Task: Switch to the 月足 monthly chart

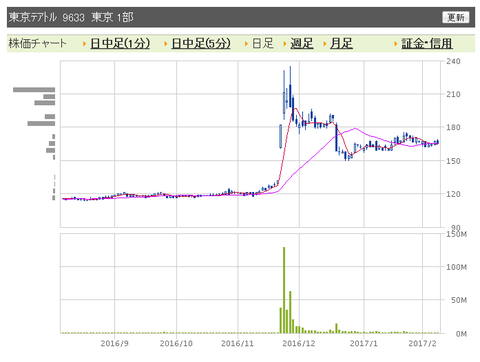Action: tap(341, 43)
